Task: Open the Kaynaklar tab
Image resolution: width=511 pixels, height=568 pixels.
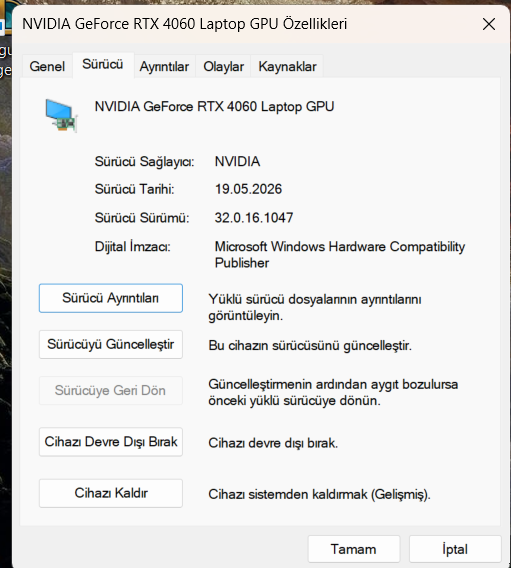Action: coord(287,67)
